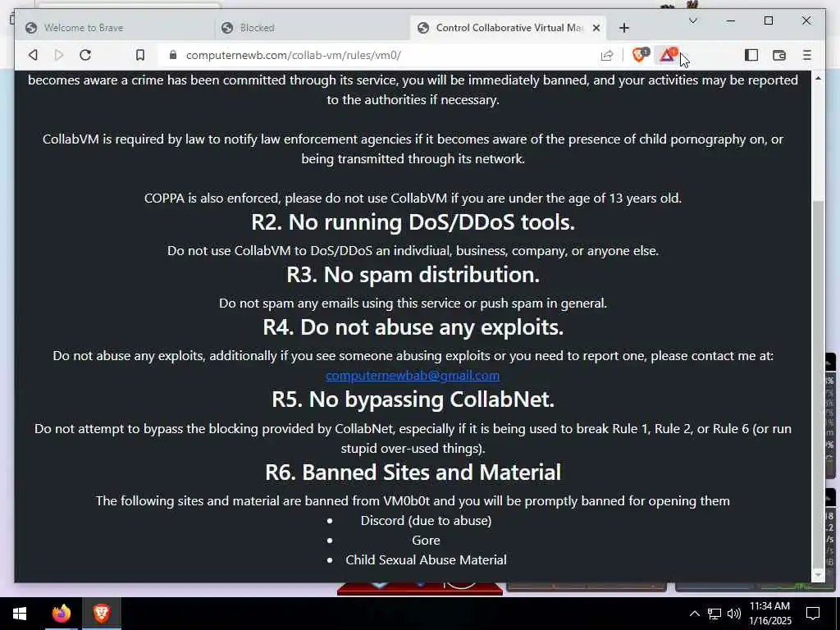Click the 'COPPA is also enforced' sentence

[x=413, y=199]
